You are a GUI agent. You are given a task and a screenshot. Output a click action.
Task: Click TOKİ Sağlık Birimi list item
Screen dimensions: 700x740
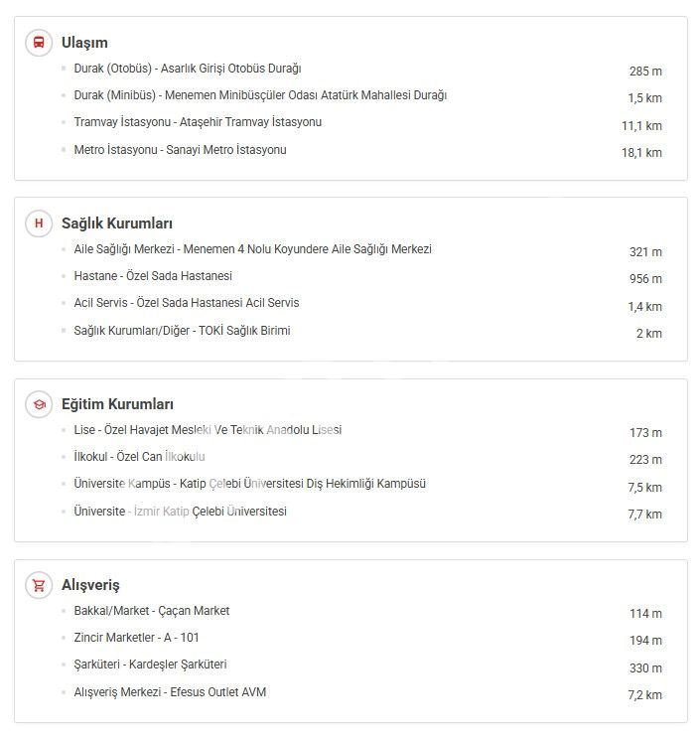point(182,331)
